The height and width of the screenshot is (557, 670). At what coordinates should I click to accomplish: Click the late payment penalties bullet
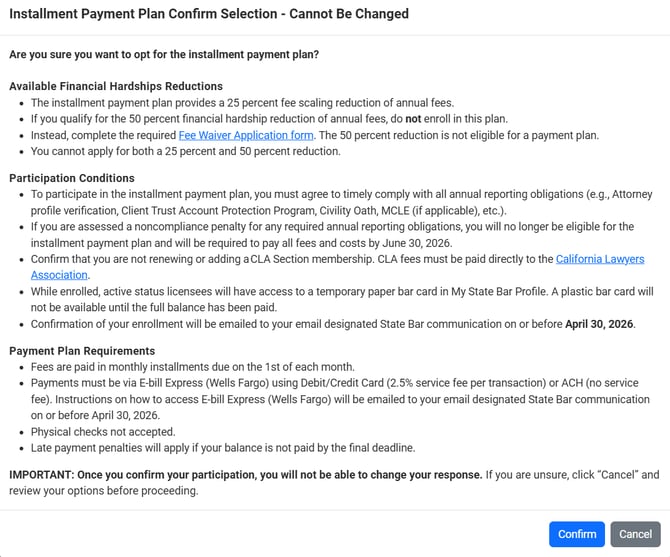222,447
